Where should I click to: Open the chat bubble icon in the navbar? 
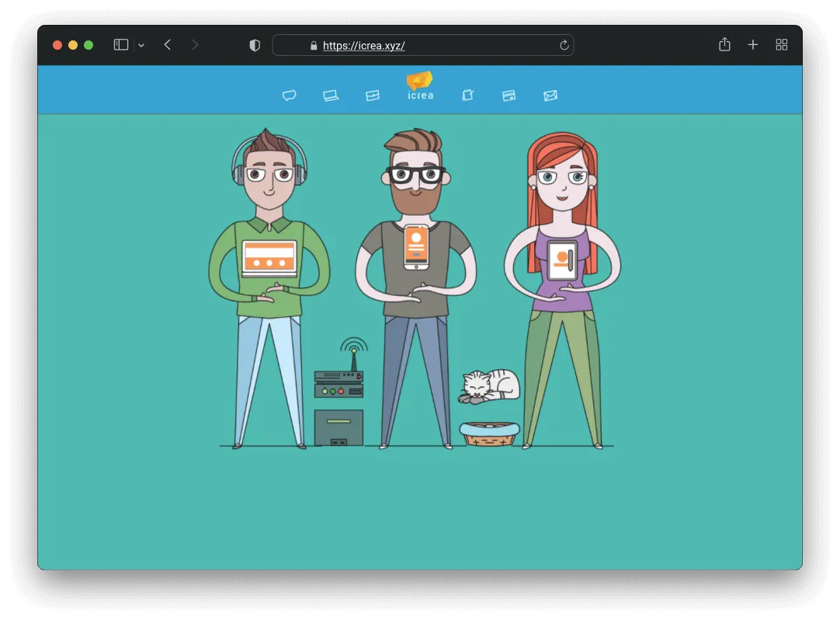[290, 95]
